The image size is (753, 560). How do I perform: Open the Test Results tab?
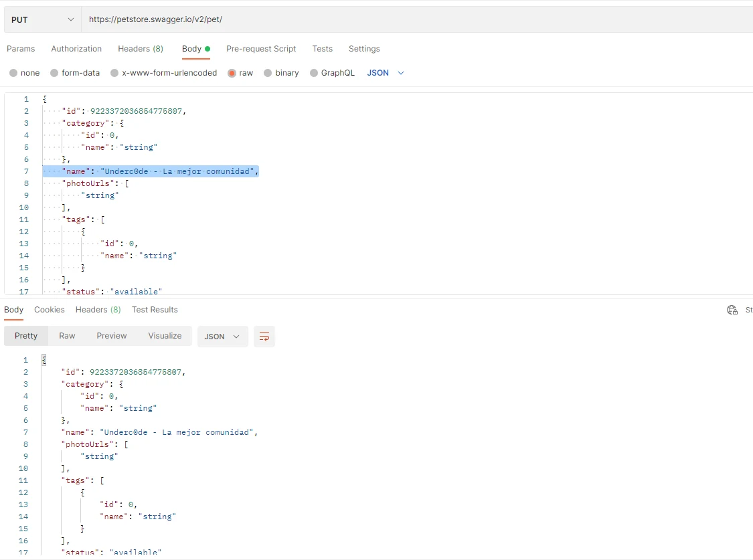(x=155, y=310)
